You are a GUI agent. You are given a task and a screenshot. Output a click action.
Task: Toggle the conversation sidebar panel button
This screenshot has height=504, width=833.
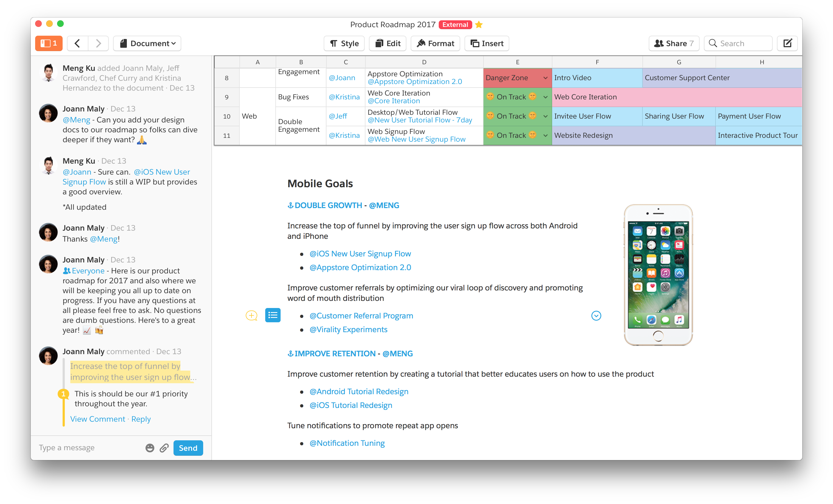(x=49, y=43)
